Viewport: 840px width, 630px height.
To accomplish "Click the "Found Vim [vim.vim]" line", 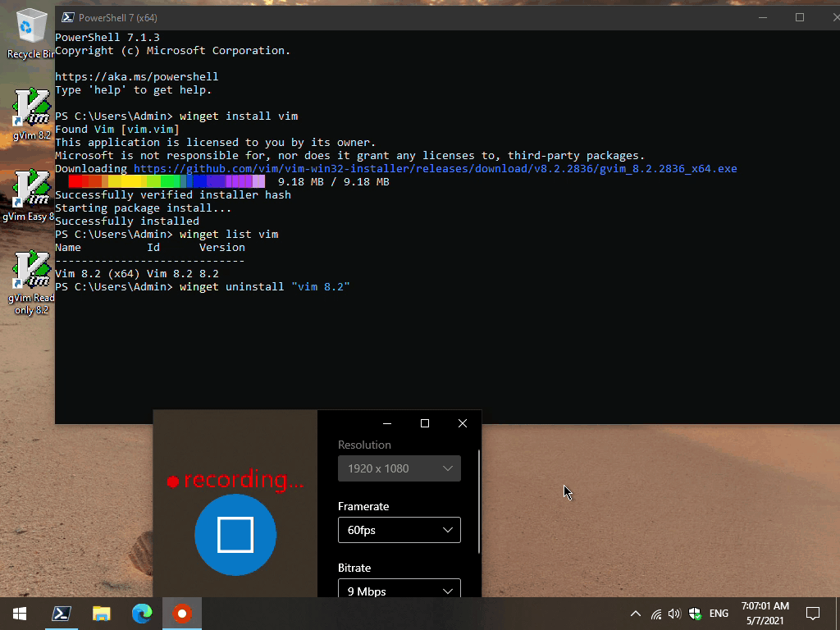I will [x=117, y=129].
